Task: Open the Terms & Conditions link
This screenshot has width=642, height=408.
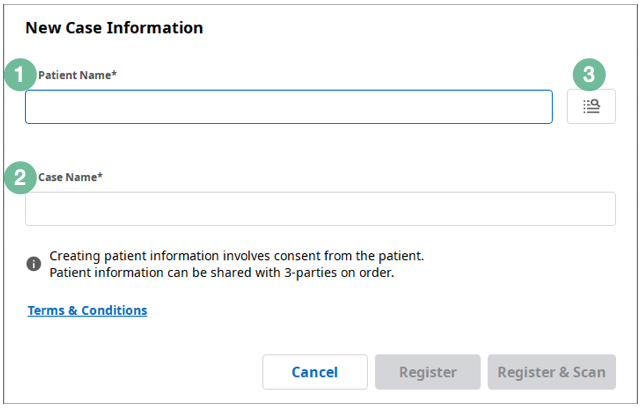Action: click(x=87, y=311)
